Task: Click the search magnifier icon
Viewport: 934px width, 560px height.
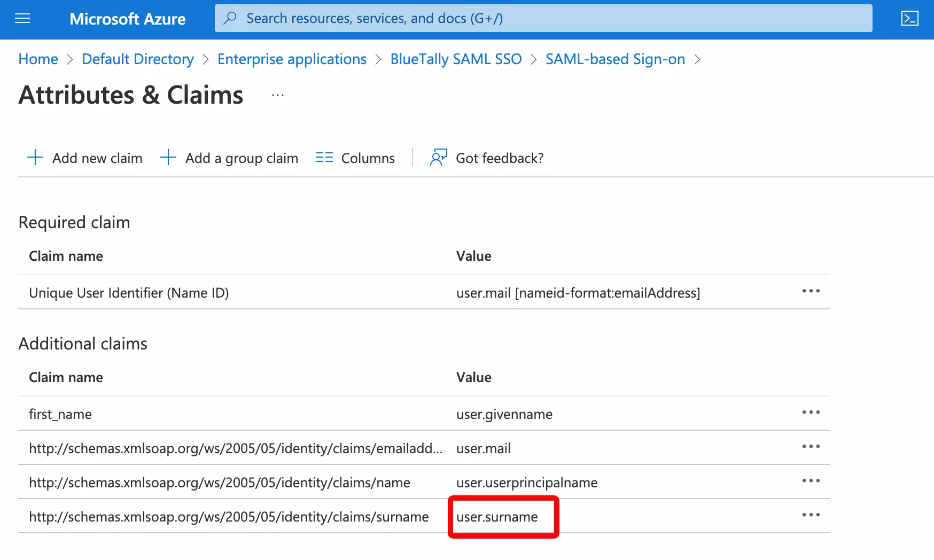Action: pyautogui.click(x=230, y=18)
